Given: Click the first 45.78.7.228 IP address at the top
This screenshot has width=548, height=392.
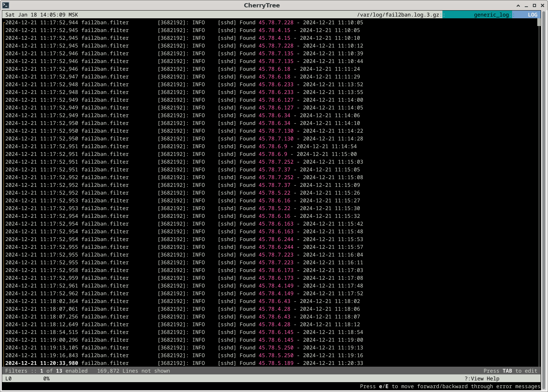Looking at the screenshot, I should tap(276, 23).
